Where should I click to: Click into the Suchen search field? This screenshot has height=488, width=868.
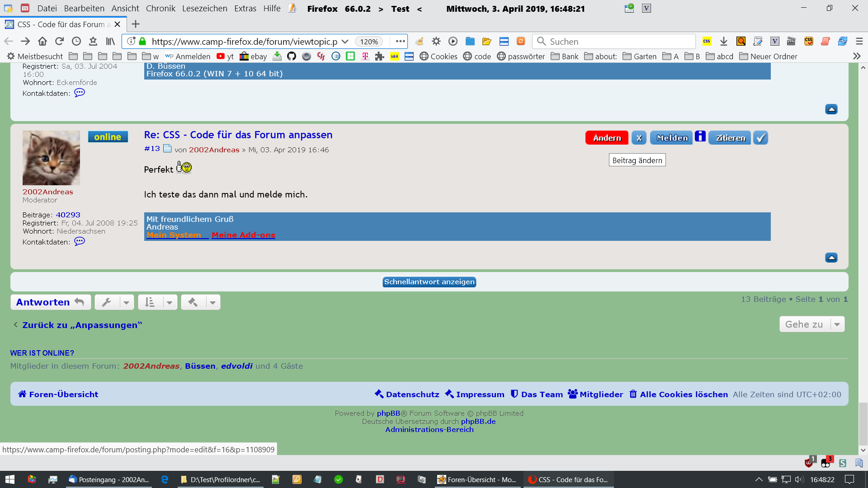tap(619, 42)
